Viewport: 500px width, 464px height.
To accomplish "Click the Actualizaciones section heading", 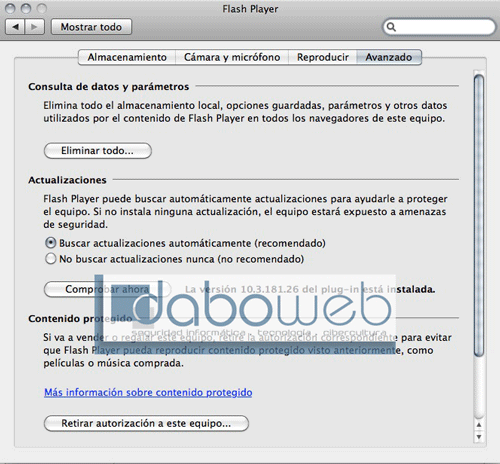I will coord(67,180).
